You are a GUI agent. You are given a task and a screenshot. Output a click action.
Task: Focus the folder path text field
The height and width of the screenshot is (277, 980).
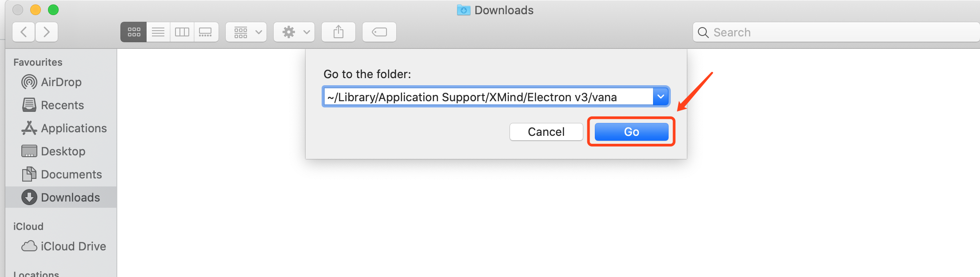[x=489, y=97]
